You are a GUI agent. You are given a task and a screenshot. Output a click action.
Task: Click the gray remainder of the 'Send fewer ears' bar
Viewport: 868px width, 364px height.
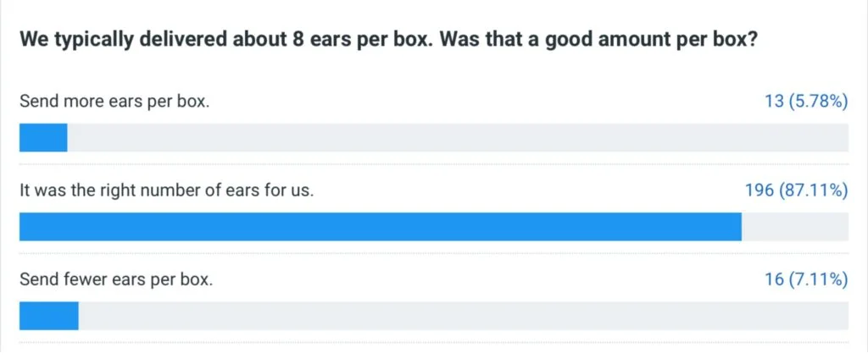(x=464, y=316)
